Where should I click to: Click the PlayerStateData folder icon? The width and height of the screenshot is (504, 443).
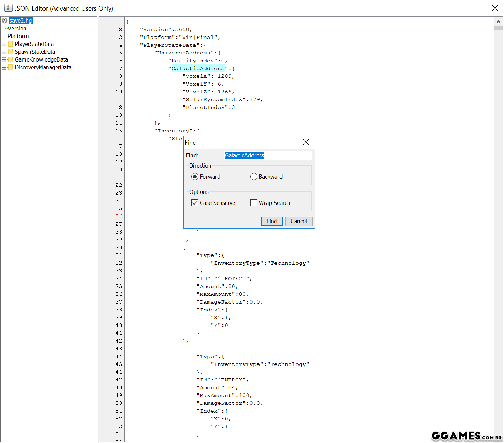(x=11, y=44)
